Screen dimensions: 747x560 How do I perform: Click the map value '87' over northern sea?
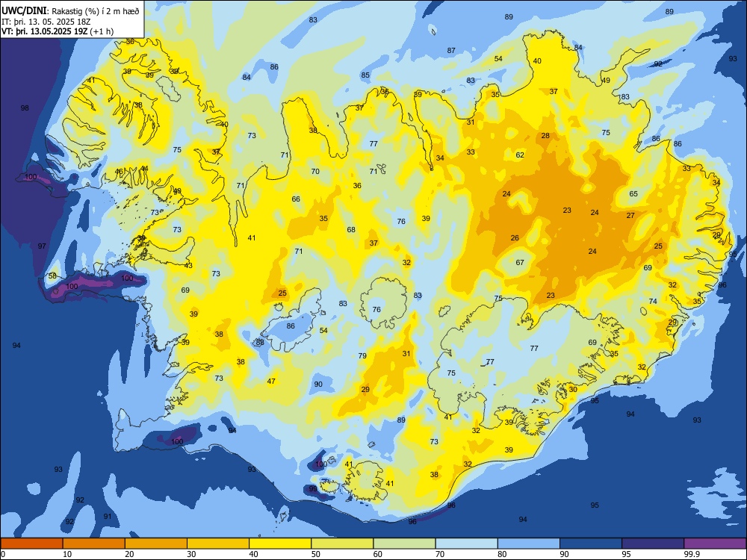pos(452,51)
